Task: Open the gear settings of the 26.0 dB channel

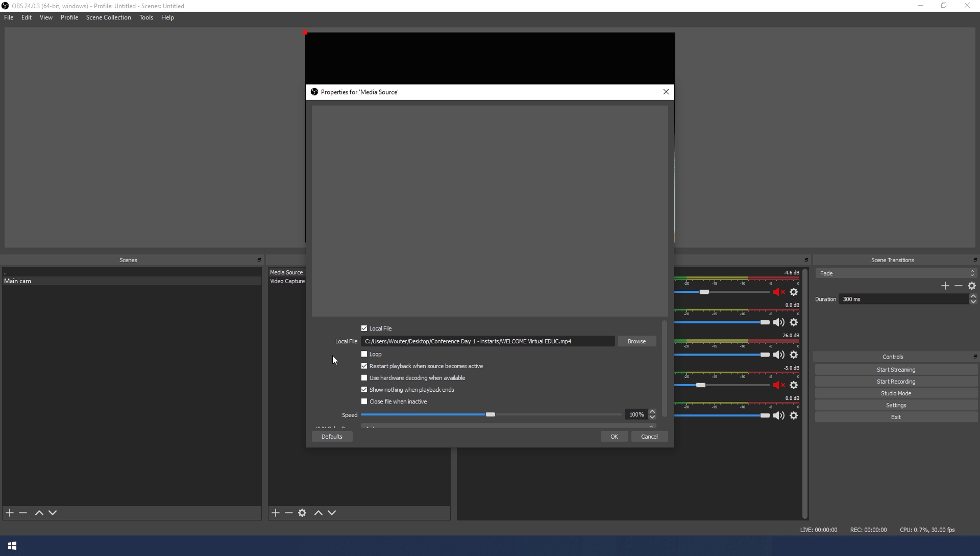Action: 794,355
